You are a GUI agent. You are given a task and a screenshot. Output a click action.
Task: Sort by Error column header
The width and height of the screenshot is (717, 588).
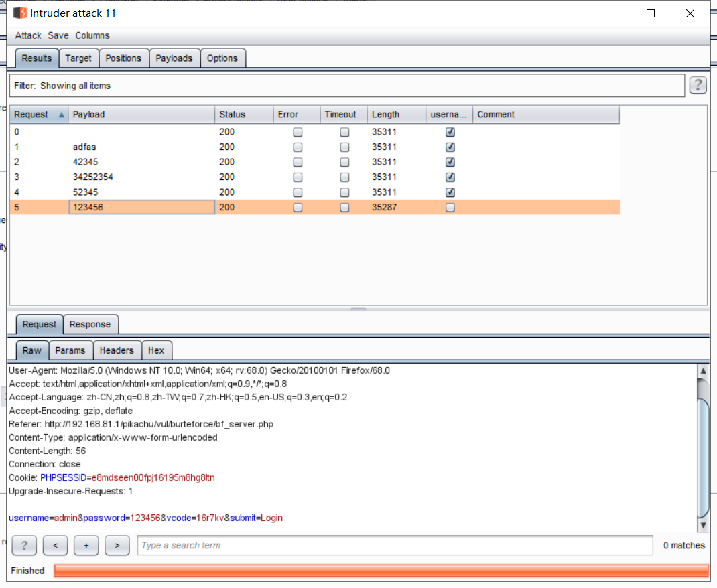tap(297, 115)
